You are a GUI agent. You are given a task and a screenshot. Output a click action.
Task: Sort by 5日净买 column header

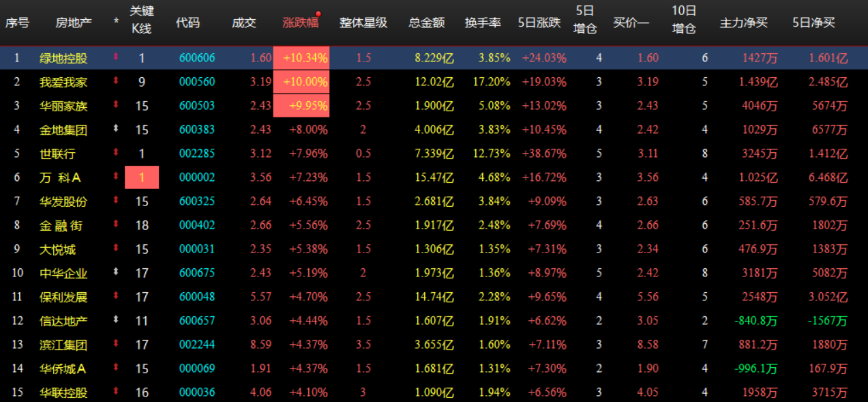[x=813, y=23]
